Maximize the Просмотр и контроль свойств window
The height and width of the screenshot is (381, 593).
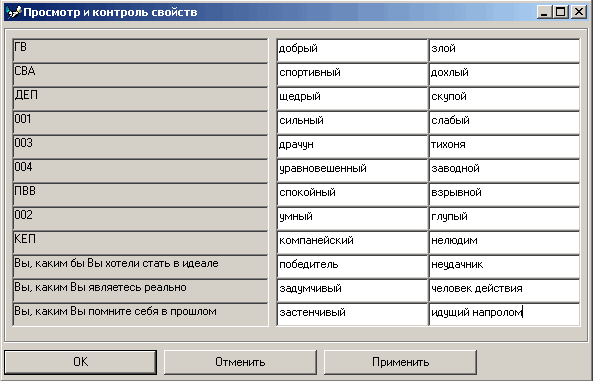point(561,12)
